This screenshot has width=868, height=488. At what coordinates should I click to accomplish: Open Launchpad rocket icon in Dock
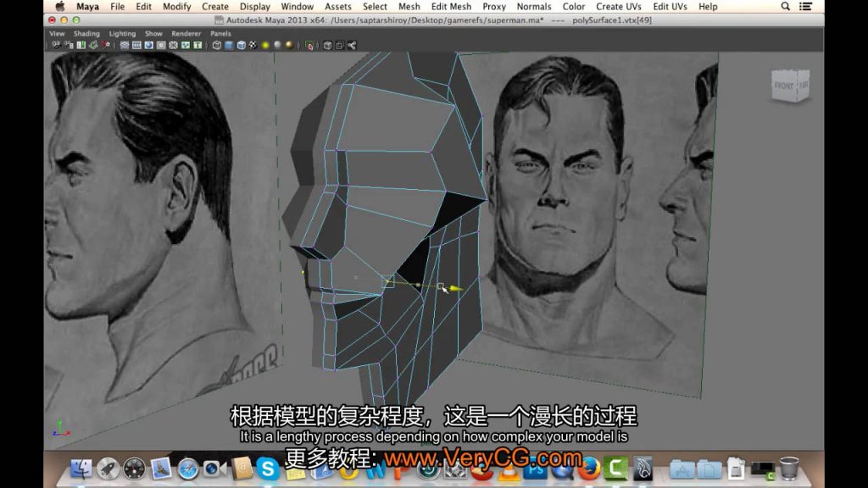(x=108, y=469)
